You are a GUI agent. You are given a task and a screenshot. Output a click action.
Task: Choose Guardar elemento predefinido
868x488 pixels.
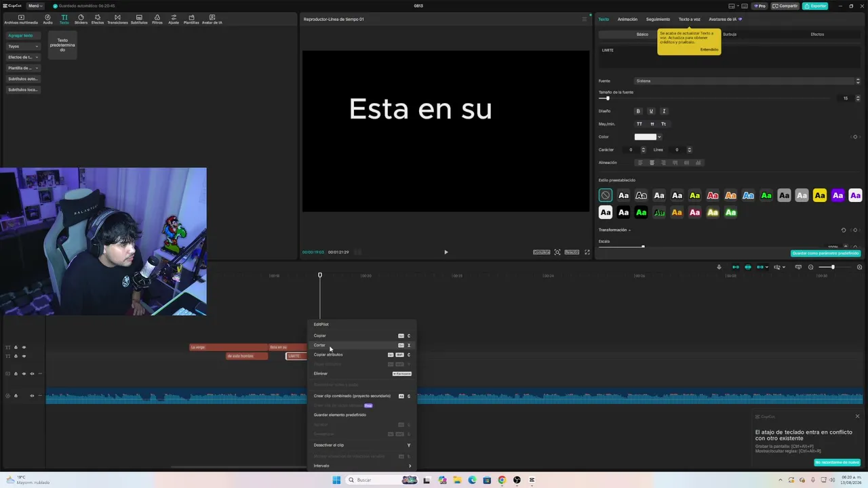[x=362, y=415]
